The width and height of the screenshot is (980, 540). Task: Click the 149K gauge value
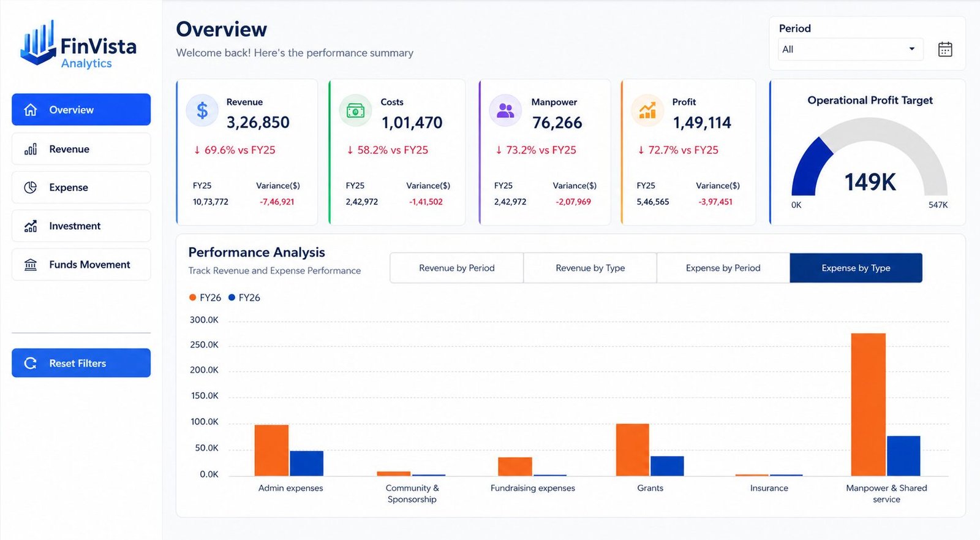pyautogui.click(x=870, y=182)
